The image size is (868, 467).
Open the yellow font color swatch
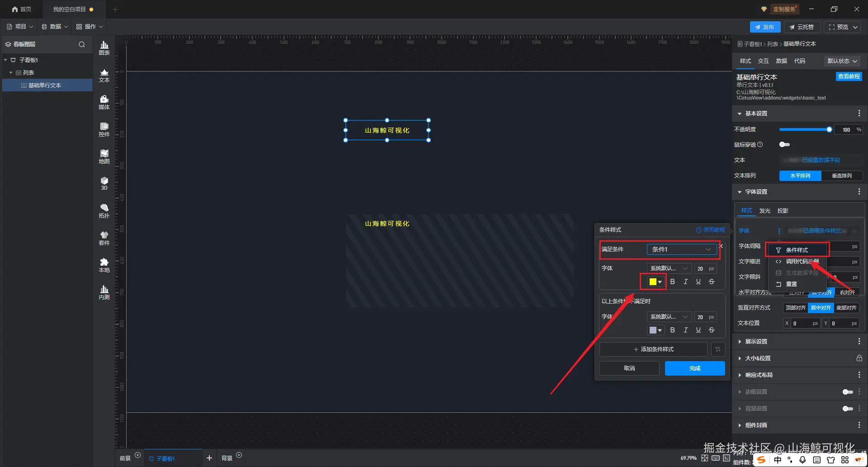pyautogui.click(x=655, y=281)
